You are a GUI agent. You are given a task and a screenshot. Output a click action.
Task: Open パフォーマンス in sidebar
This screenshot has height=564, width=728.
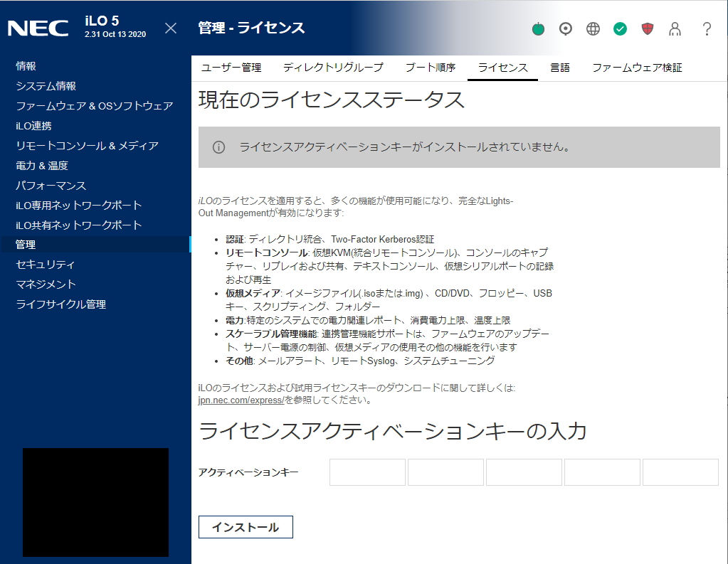51,186
